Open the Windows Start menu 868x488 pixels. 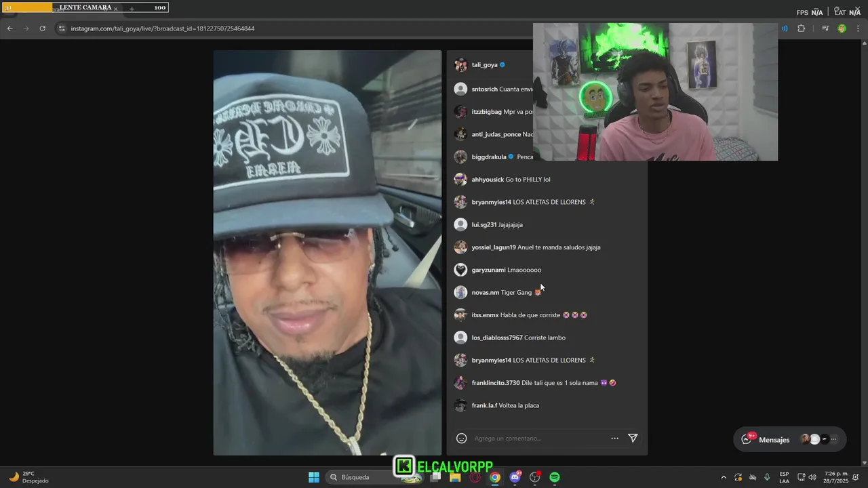[x=314, y=477]
